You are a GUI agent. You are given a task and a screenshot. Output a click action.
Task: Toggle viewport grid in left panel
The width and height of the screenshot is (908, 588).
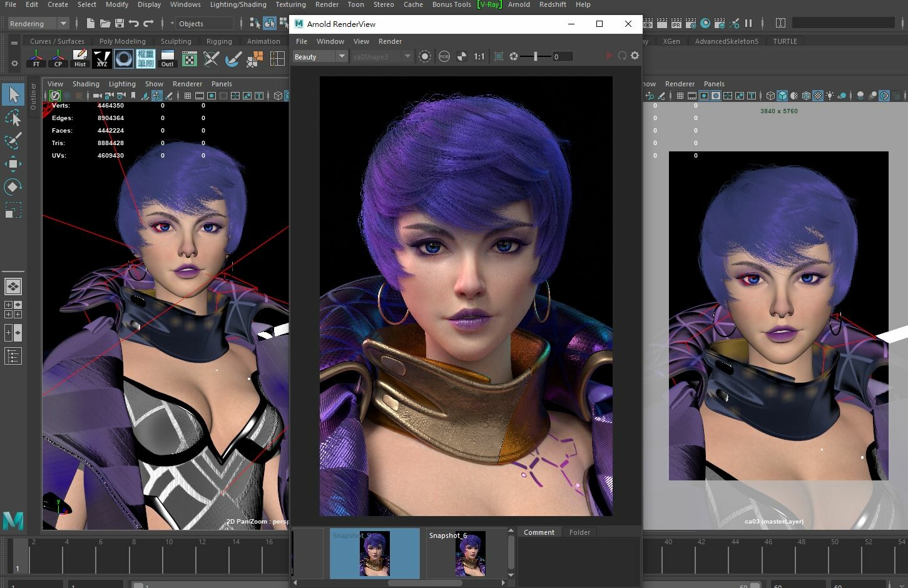187,96
